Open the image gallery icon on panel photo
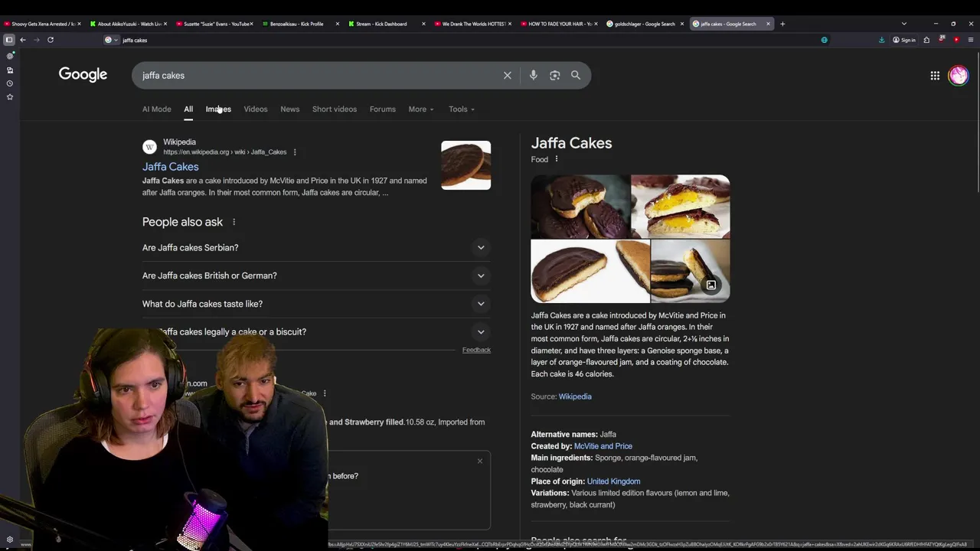Image resolution: width=980 pixels, height=551 pixels. 711,285
